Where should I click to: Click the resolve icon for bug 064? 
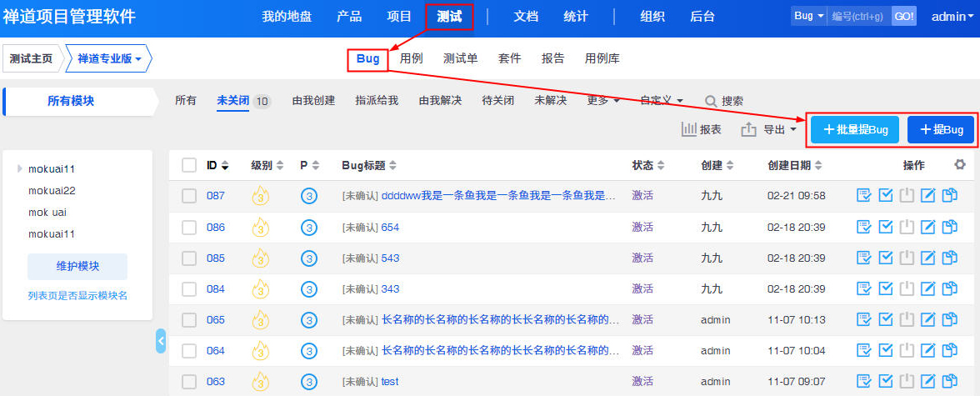[x=886, y=350]
